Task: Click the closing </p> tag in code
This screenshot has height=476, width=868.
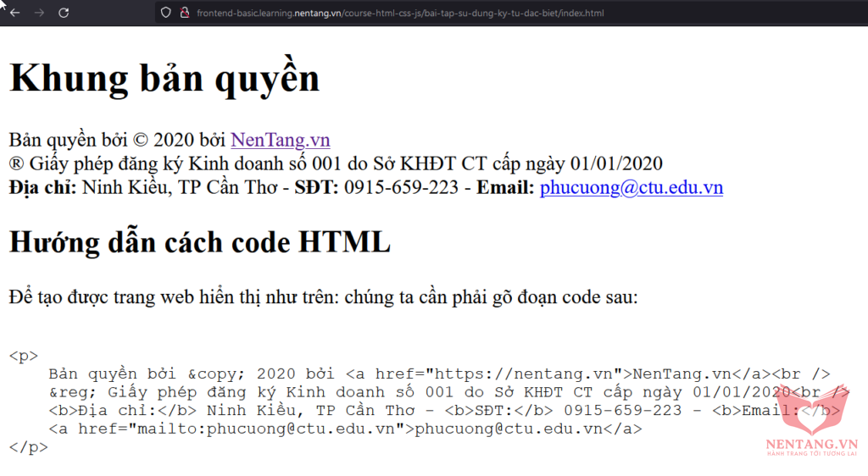Action: point(28,447)
